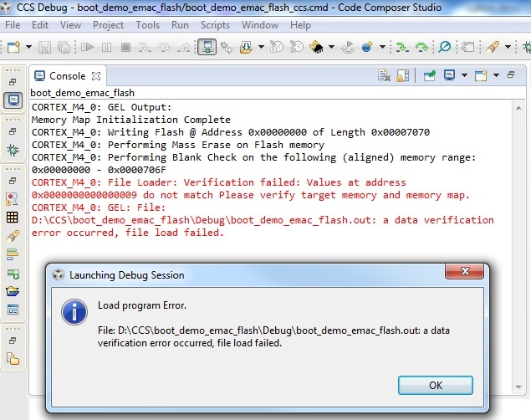Minimize the Console view panel
The height and width of the screenshot is (420, 531).
click(511, 74)
